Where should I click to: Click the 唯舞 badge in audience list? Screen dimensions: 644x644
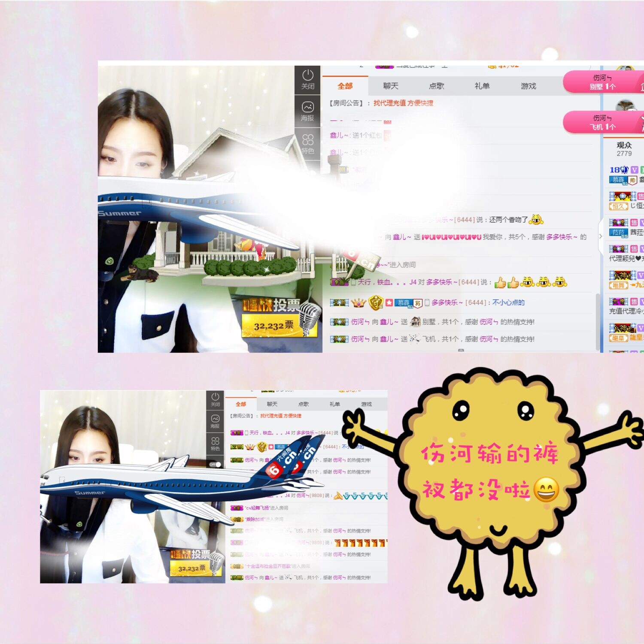coord(619,285)
